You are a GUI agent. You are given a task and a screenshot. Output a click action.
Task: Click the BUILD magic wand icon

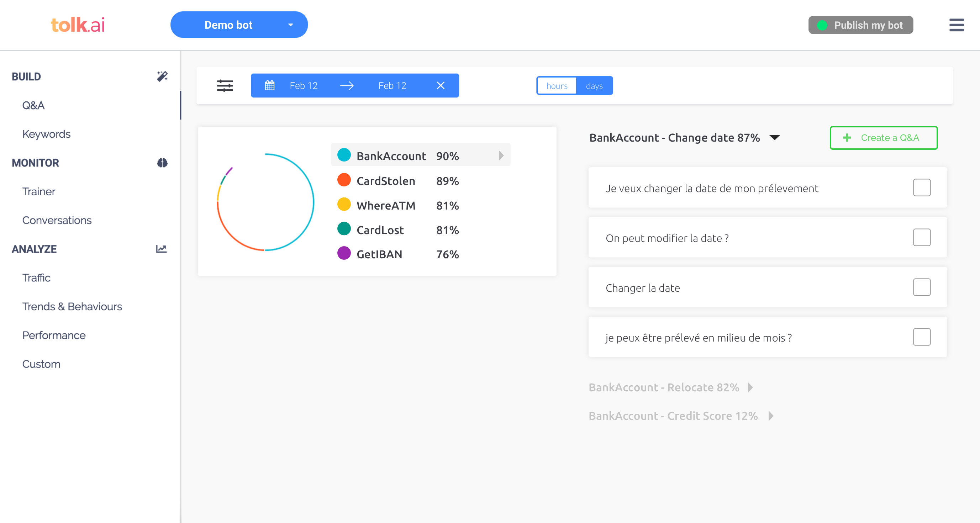click(x=162, y=76)
